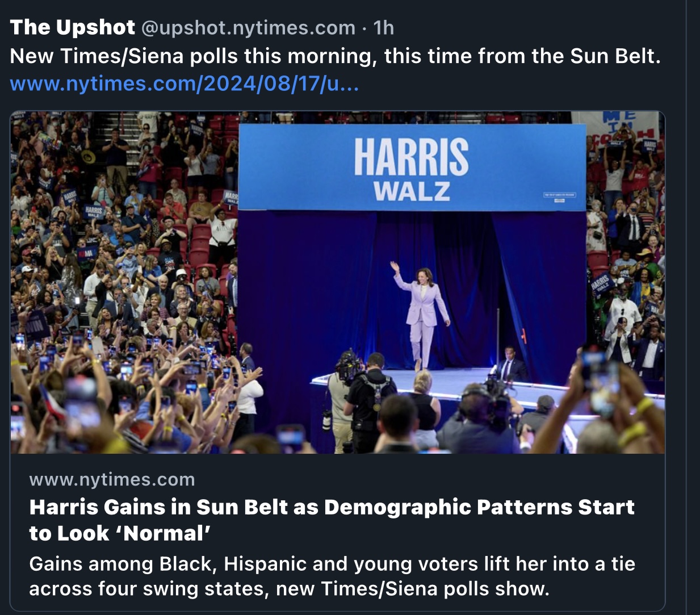
Task: Open headline 'Harris Gains in Sun Belt'
Action: point(332,507)
